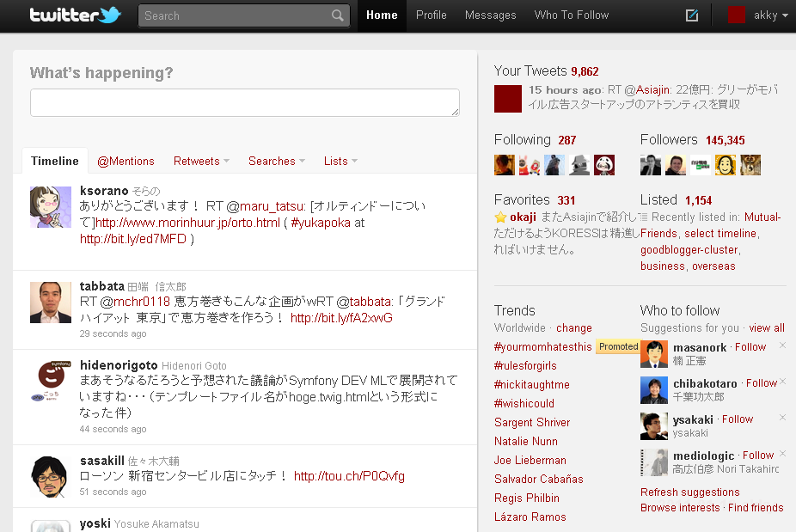Click the #rulesforgirls trend
Viewport: 796px width, 532px height.
[525, 366]
